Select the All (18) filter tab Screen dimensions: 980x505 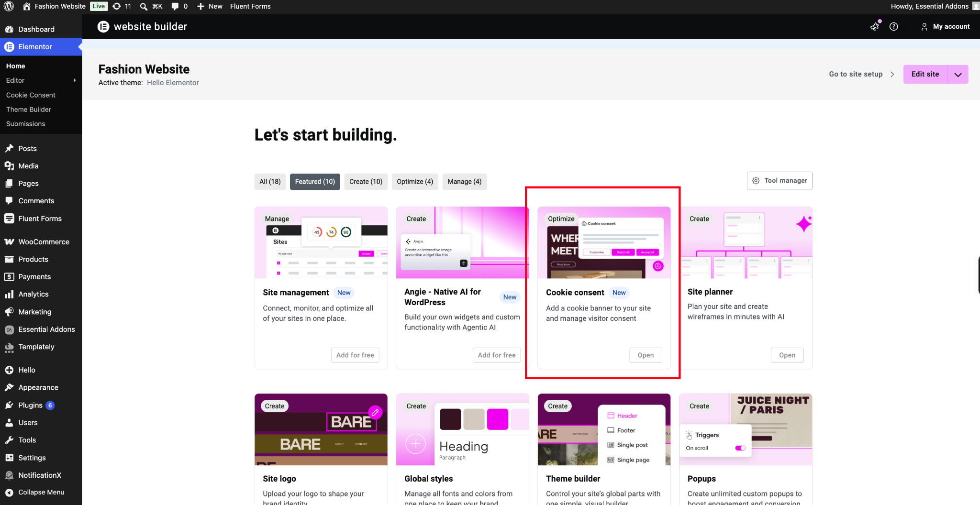coord(270,182)
